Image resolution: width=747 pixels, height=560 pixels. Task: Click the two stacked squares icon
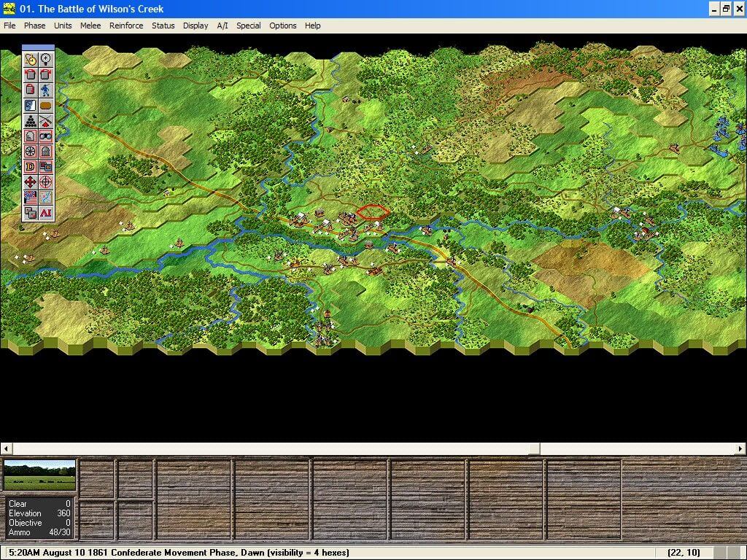[x=30, y=213]
